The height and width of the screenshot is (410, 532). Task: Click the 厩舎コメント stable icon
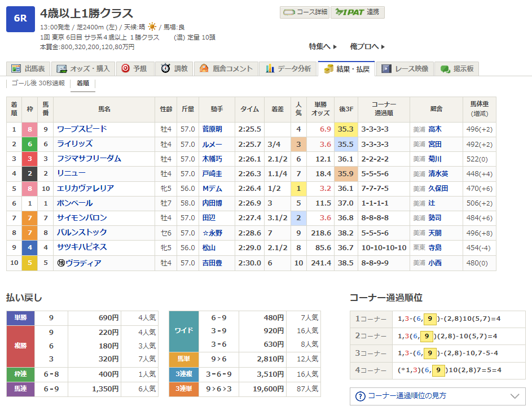tap(204, 69)
